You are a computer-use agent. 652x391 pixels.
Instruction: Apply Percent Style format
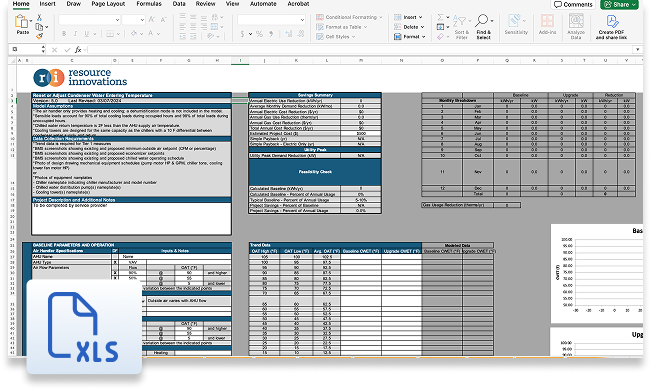(x=259, y=34)
